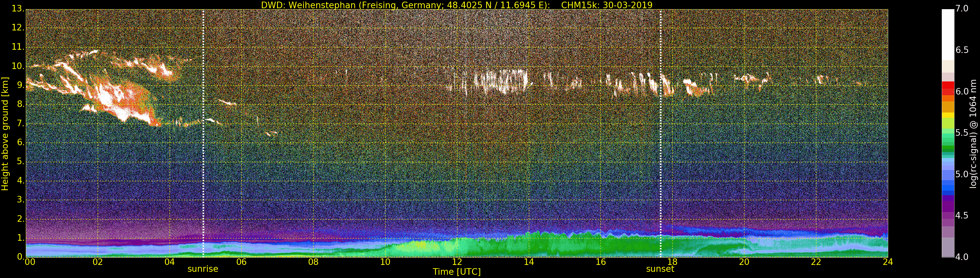The width and height of the screenshot is (980, 278).
Task: Click the 20 tick on the time axis
Action: [744, 262]
